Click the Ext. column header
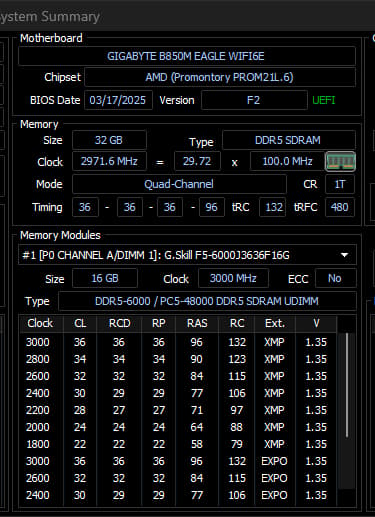 [275, 323]
